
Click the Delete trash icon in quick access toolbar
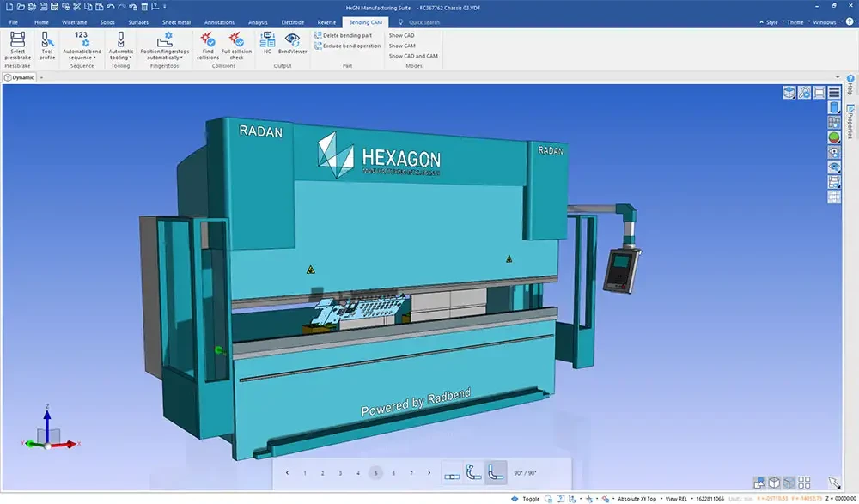point(144,7)
